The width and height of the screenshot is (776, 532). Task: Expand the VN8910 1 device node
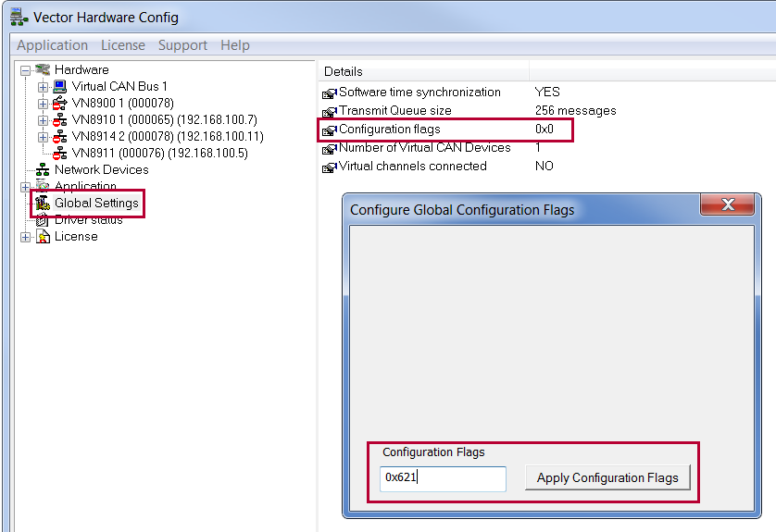(43, 120)
